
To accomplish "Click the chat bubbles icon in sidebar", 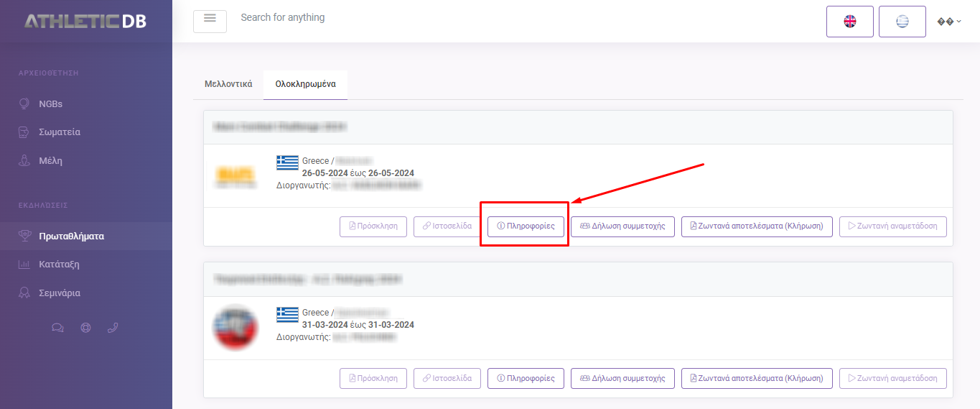I will tap(58, 328).
